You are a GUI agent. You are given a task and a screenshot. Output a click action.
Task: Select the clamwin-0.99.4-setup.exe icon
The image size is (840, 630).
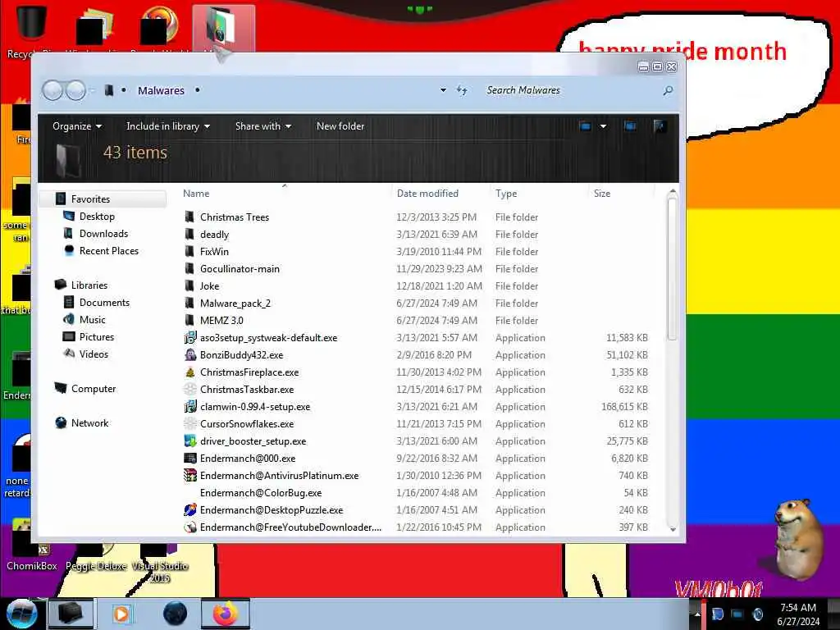click(189, 407)
